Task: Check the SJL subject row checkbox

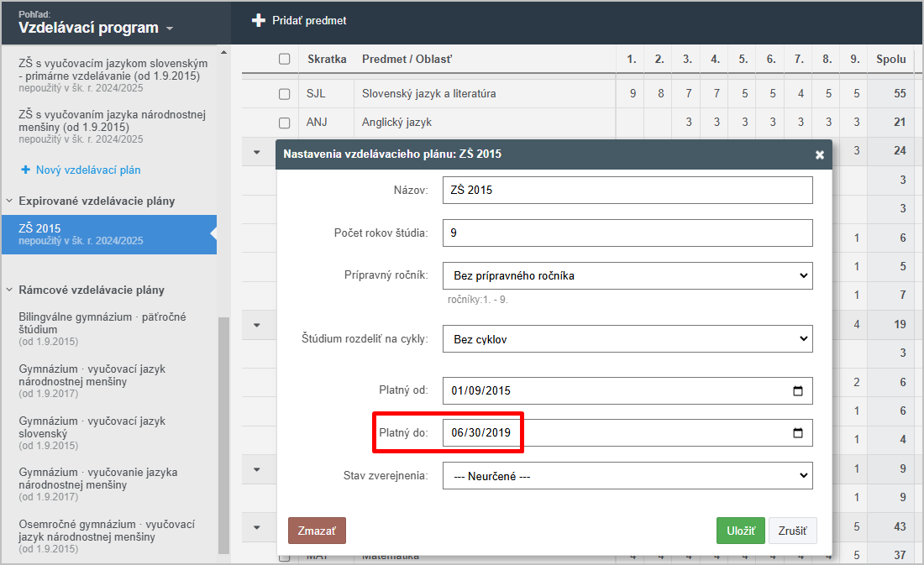Action: point(285,94)
